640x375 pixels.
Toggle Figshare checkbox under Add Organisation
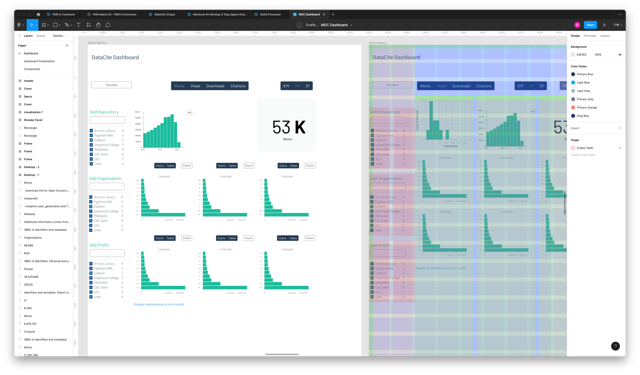coord(91,202)
